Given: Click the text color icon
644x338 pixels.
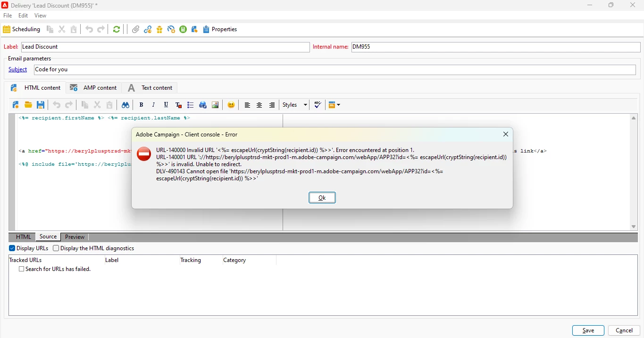Looking at the screenshot, I should (x=178, y=105).
